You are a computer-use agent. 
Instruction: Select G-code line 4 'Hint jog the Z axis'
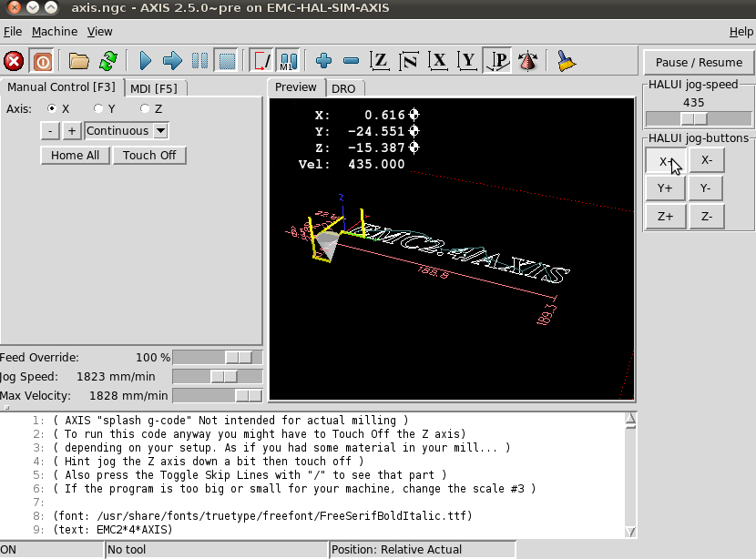click(x=209, y=462)
